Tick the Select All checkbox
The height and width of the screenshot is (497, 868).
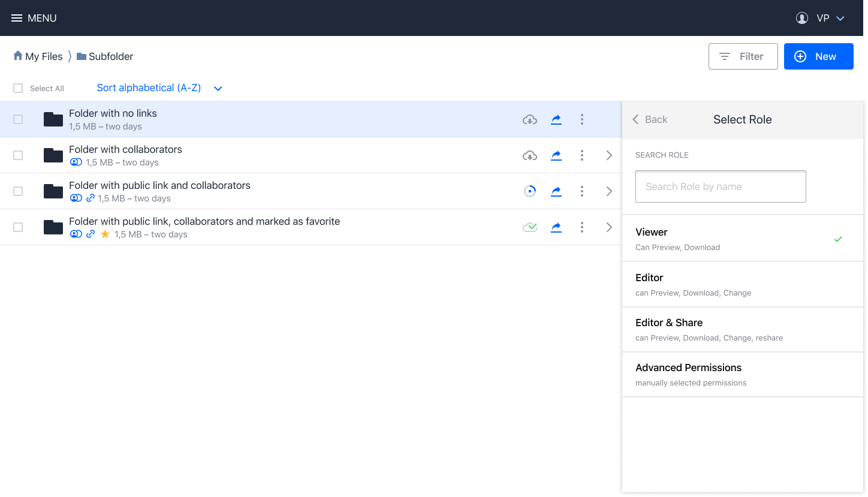[18, 88]
